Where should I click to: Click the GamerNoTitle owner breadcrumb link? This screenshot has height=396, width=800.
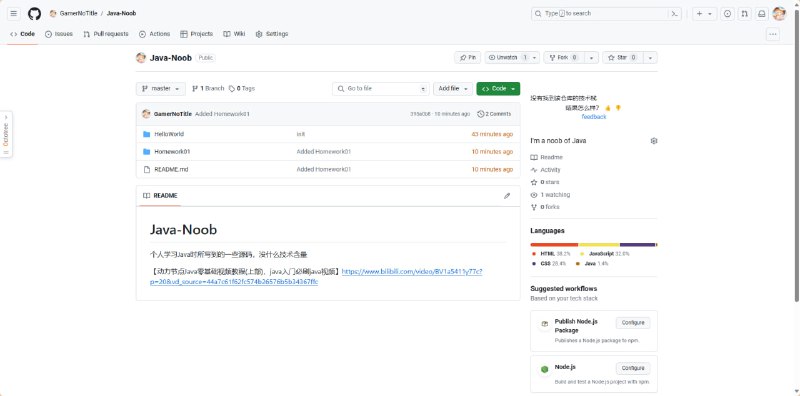tap(78, 14)
